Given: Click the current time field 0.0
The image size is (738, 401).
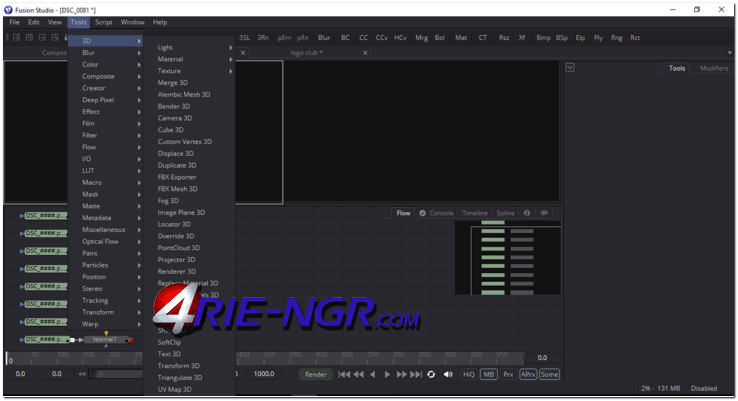Looking at the screenshot, I should click(x=542, y=358).
